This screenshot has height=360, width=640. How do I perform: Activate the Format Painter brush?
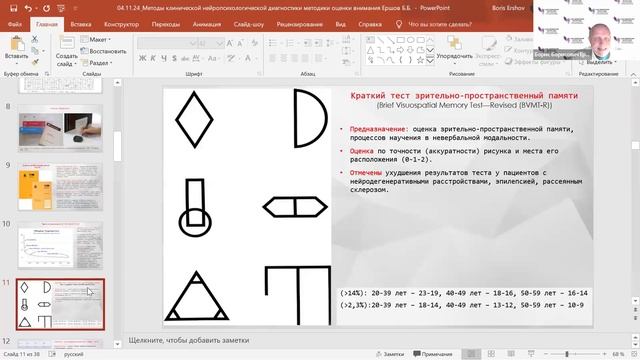click(35, 62)
